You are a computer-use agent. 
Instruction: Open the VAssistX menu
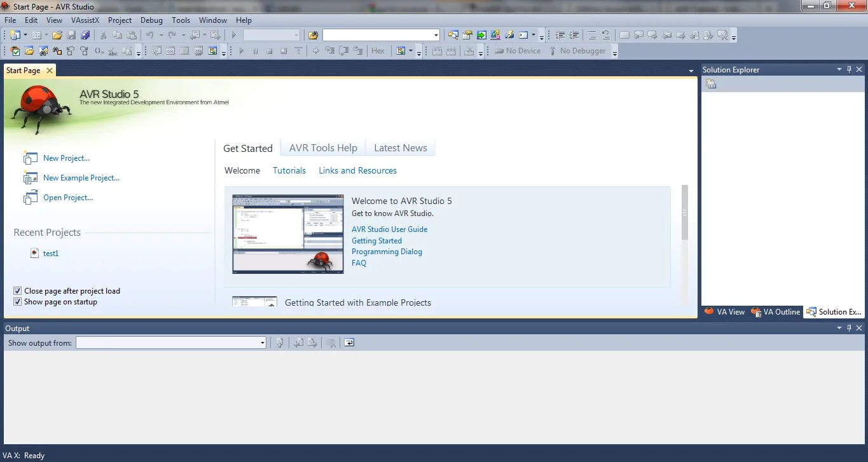click(x=85, y=20)
